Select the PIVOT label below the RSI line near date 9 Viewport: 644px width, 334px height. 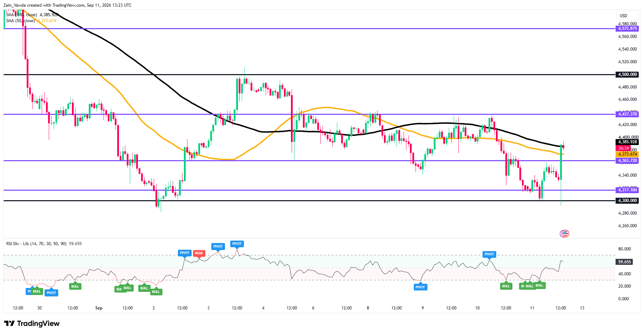pyautogui.click(x=420, y=287)
